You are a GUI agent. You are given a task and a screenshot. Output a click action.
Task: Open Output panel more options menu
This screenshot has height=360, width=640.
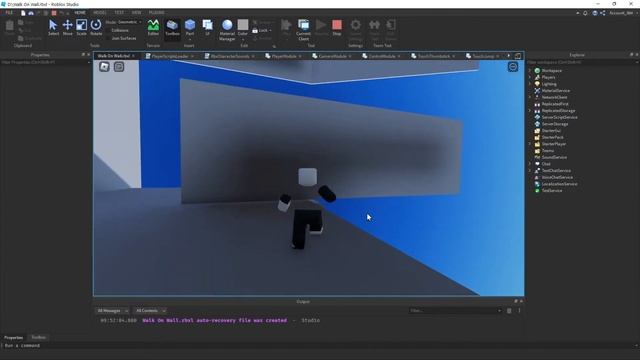point(519,311)
